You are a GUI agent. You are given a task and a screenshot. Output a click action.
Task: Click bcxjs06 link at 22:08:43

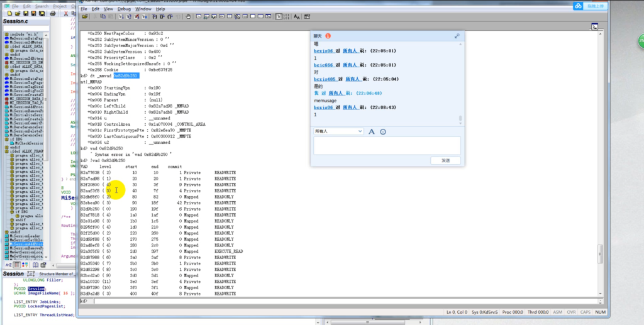323,107
